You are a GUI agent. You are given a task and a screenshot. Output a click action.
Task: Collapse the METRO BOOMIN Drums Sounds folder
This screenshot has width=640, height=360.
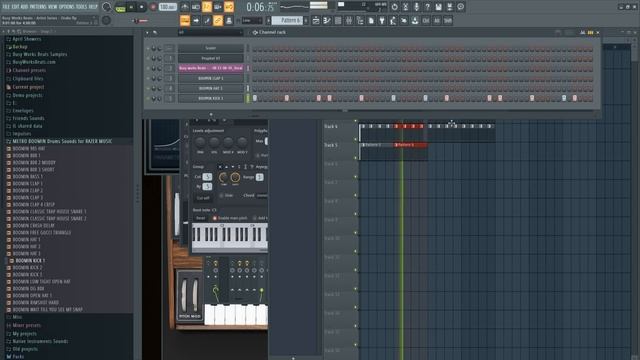pos(62,141)
